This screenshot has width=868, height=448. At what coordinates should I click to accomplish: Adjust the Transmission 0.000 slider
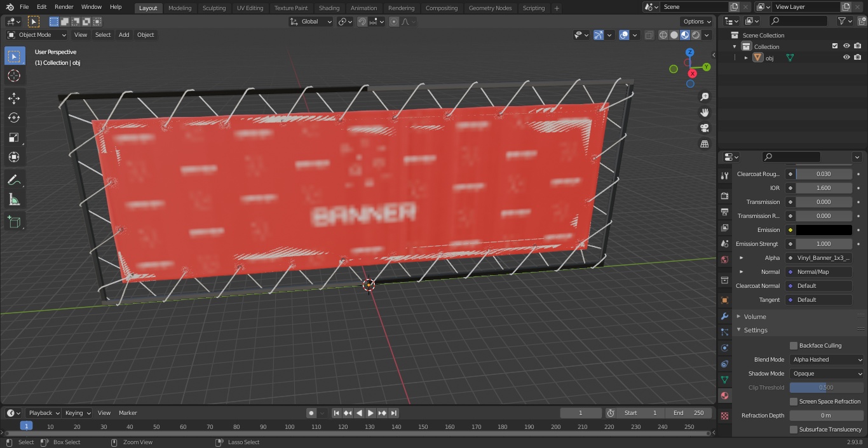pos(824,202)
